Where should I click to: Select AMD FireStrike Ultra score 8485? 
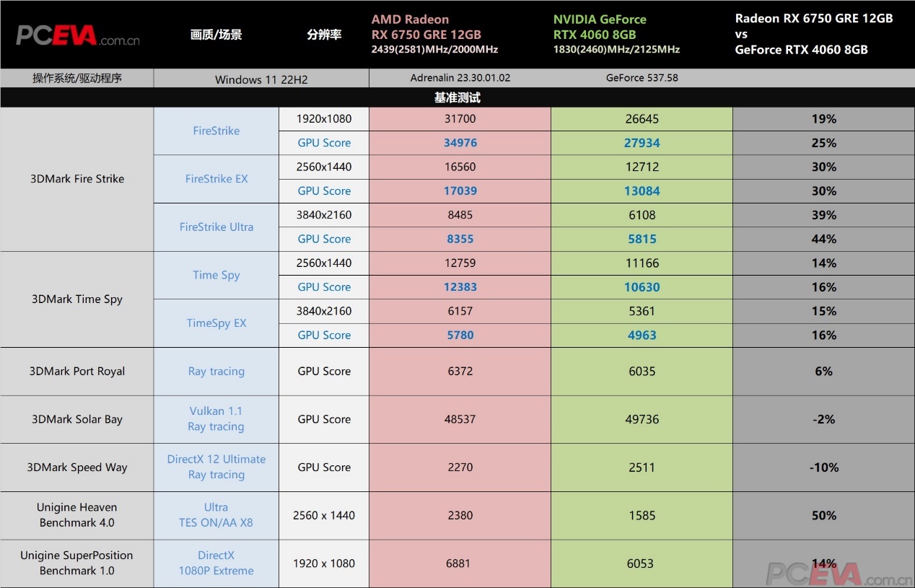pos(460,215)
